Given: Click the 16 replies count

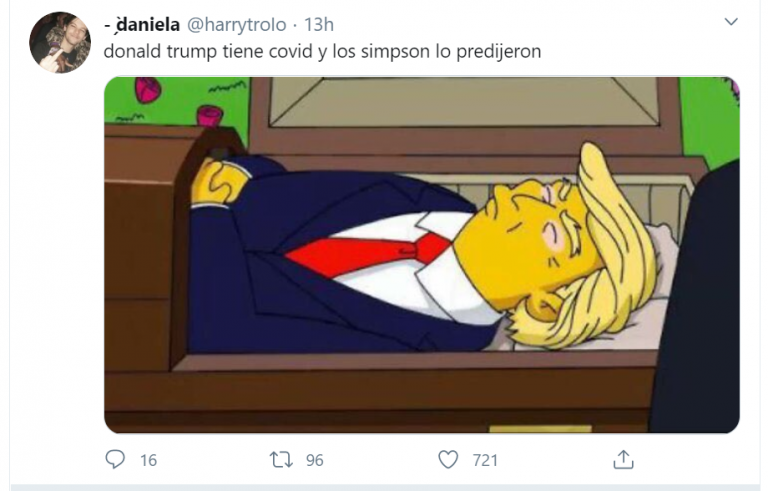Looking at the screenshot, I should pyautogui.click(x=148, y=460).
